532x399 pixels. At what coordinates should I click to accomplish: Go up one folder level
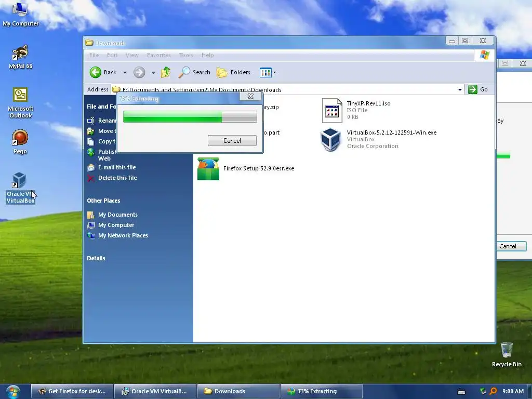point(166,72)
